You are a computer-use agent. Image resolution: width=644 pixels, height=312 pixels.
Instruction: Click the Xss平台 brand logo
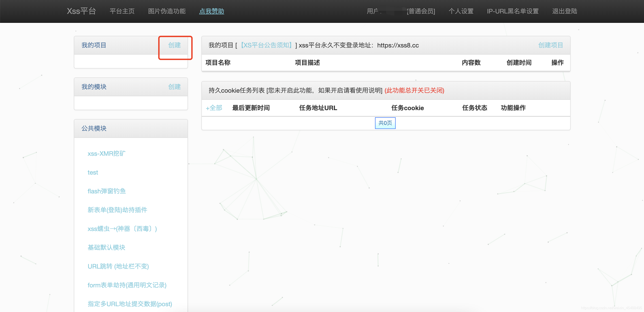(x=81, y=11)
